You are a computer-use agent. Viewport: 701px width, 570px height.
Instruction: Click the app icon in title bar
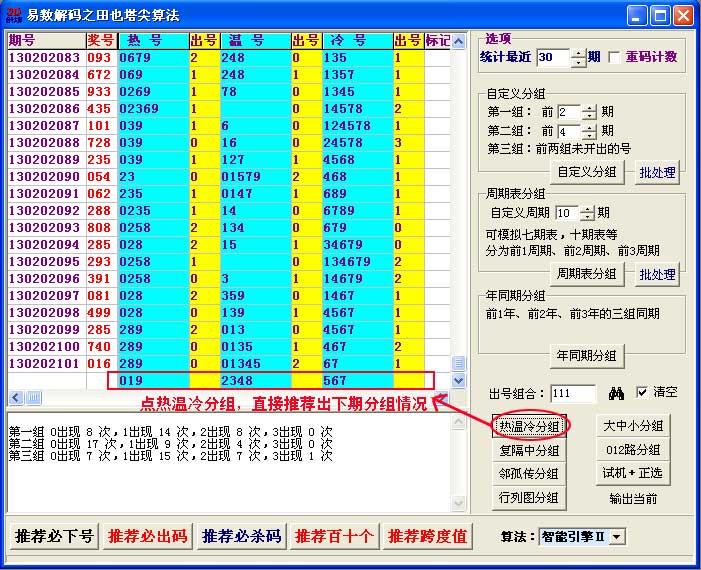[13, 13]
